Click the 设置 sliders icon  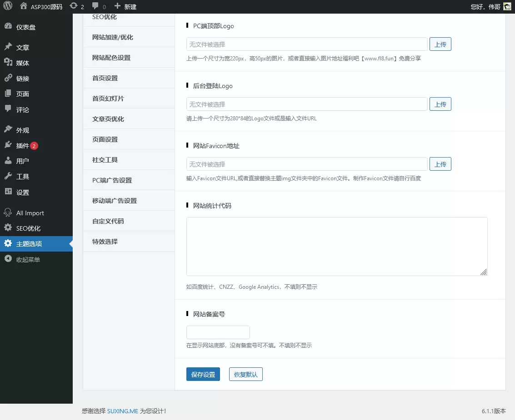(8, 192)
